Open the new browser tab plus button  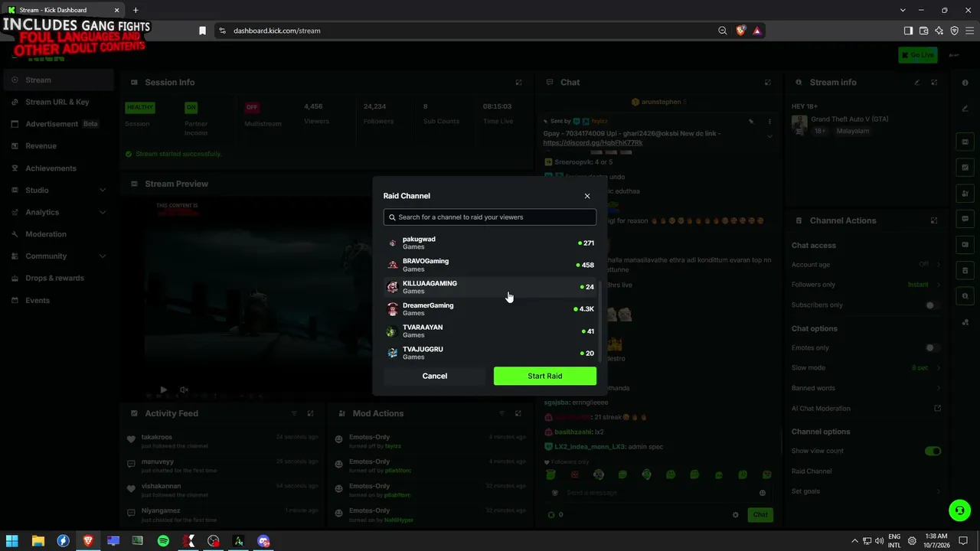click(x=136, y=10)
